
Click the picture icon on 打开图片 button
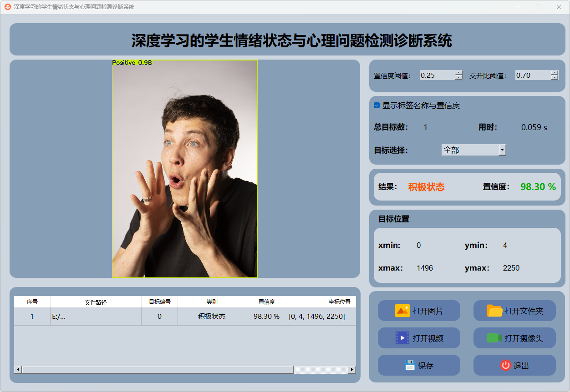pyautogui.click(x=402, y=311)
